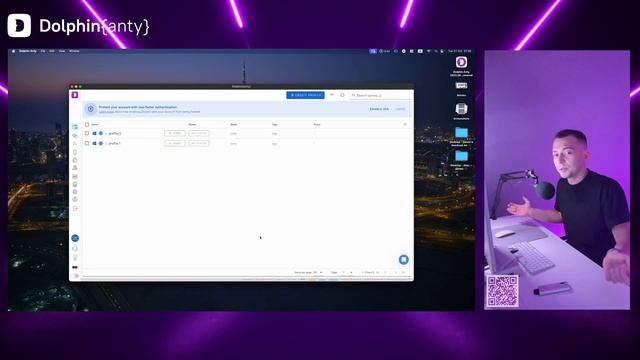Open the Dolphin Anty menu in menu bar
Image resolution: width=640 pixels, height=360 pixels.
pyautogui.click(x=28, y=51)
